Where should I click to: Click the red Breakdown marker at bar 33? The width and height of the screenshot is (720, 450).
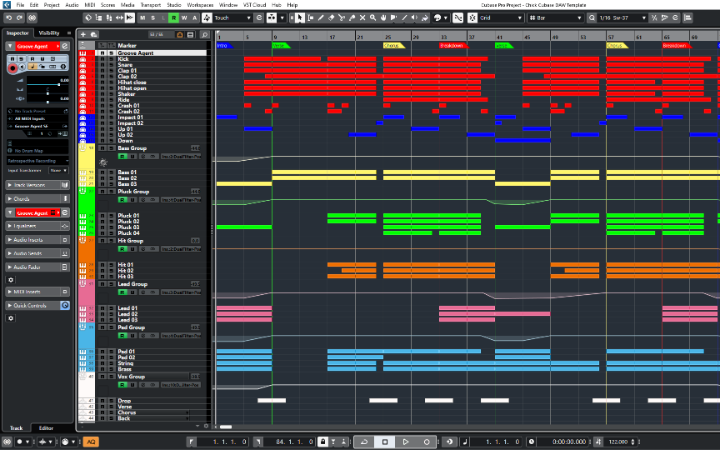tap(453, 45)
